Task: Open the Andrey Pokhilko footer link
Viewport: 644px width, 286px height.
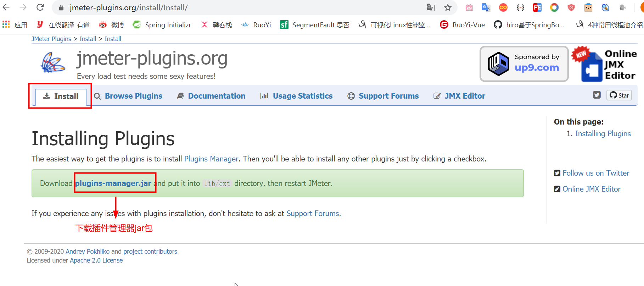Action: [x=88, y=251]
